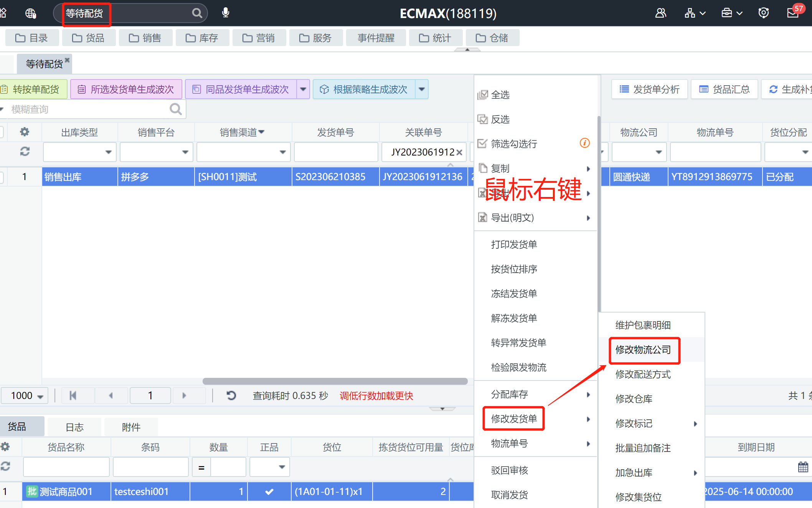Focus the 模糊查询 input field
The image size is (812, 508).
[88, 109]
